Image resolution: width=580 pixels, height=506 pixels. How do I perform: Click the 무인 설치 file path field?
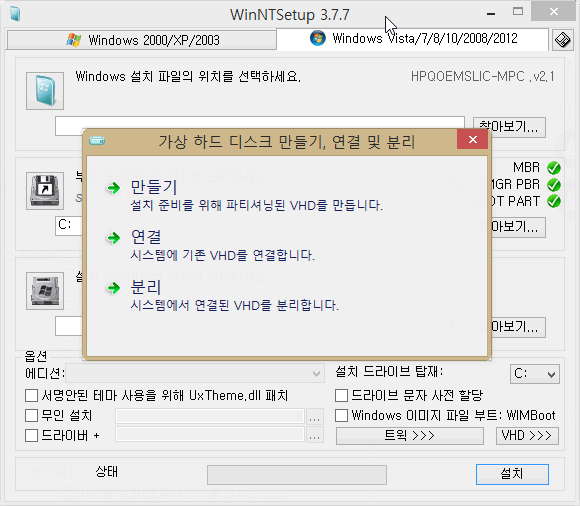tap(210, 416)
